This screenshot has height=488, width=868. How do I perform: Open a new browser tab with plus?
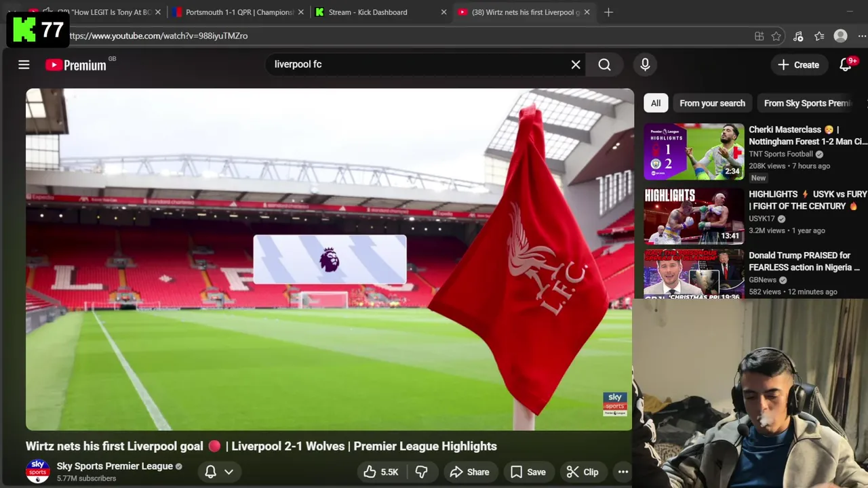pos(608,12)
